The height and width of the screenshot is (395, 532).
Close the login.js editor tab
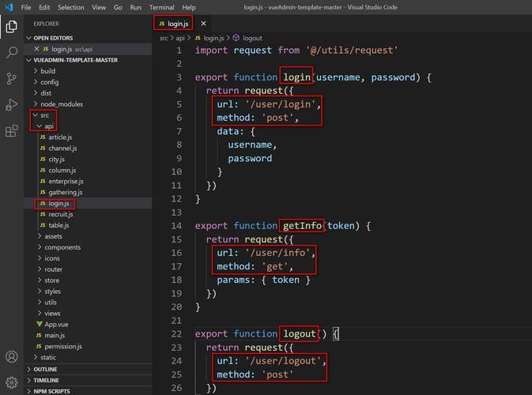pos(203,24)
